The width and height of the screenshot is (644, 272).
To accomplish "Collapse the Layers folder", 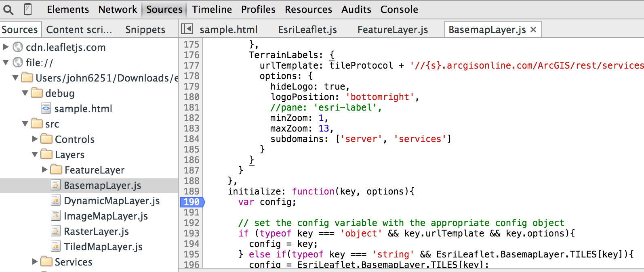I will (35, 155).
